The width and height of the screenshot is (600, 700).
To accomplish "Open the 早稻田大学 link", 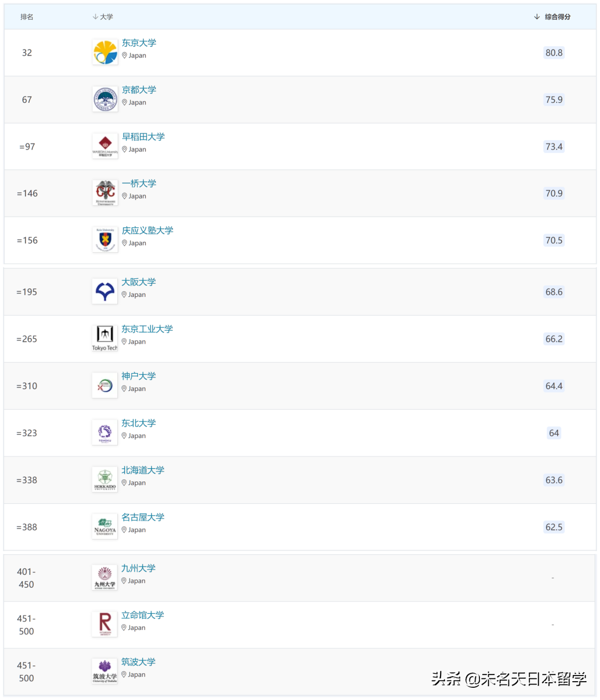I will pyautogui.click(x=143, y=137).
